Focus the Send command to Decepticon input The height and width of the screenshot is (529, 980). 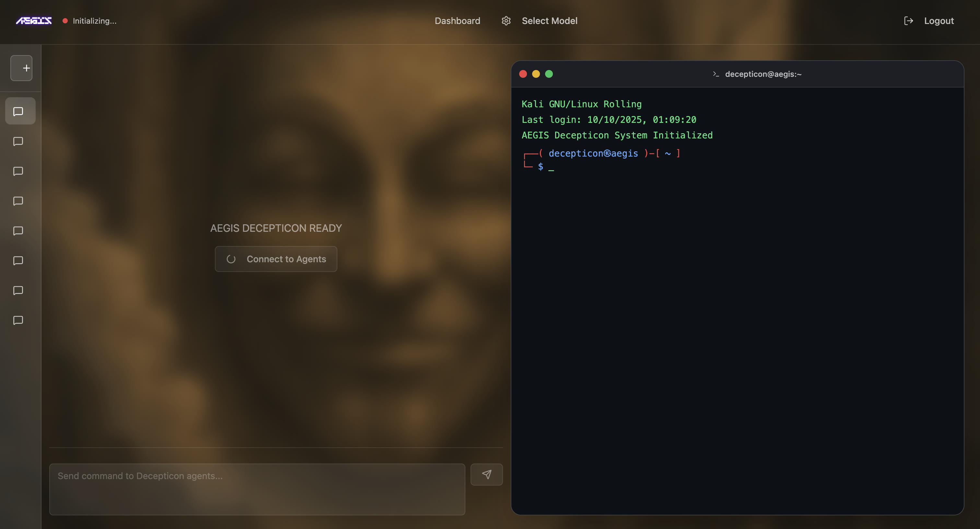click(257, 489)
